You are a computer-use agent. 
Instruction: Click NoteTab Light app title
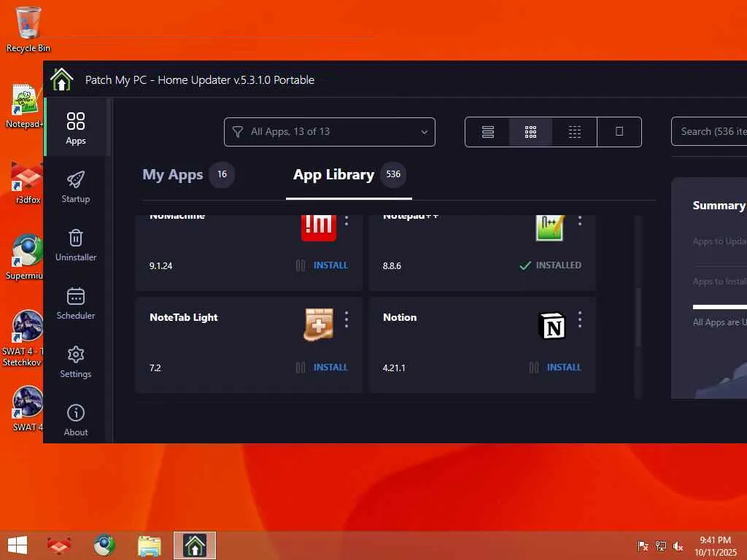click(x=183, y=318)
